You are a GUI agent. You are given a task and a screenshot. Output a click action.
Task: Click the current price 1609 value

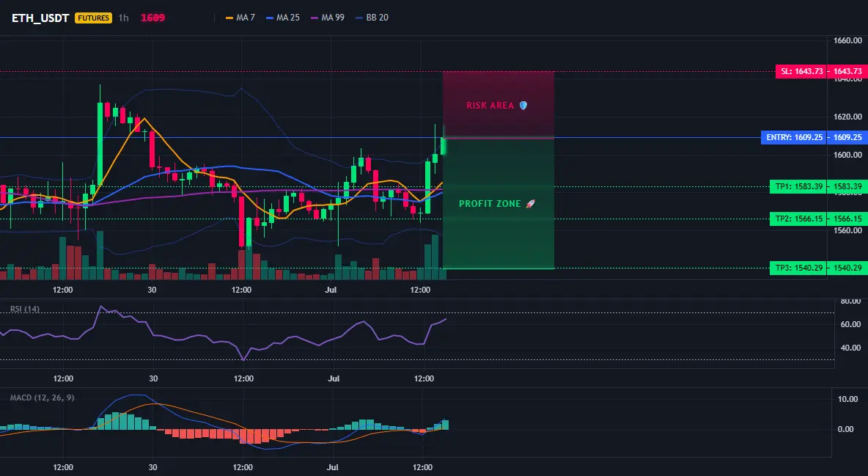pyautogui.click(x=152, y=18)
